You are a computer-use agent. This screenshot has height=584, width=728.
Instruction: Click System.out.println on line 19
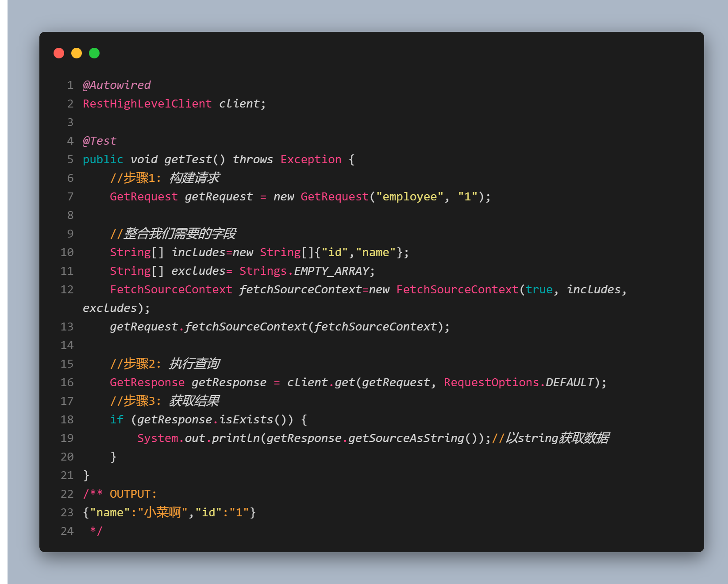pyautogui.click(x=198, y=438)
